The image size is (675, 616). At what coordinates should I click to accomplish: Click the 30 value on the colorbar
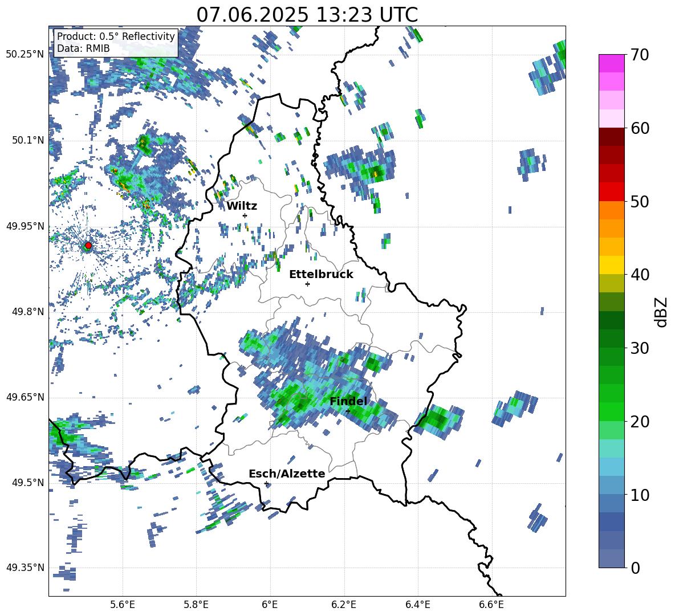tap(640, 348)
